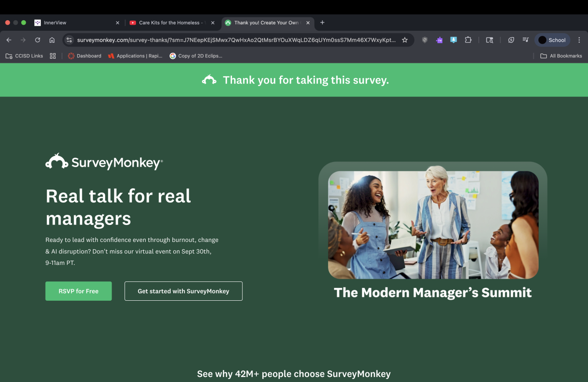
Task: Click the large SurveyMonkey logo on the page
Action: click(104, 162)
